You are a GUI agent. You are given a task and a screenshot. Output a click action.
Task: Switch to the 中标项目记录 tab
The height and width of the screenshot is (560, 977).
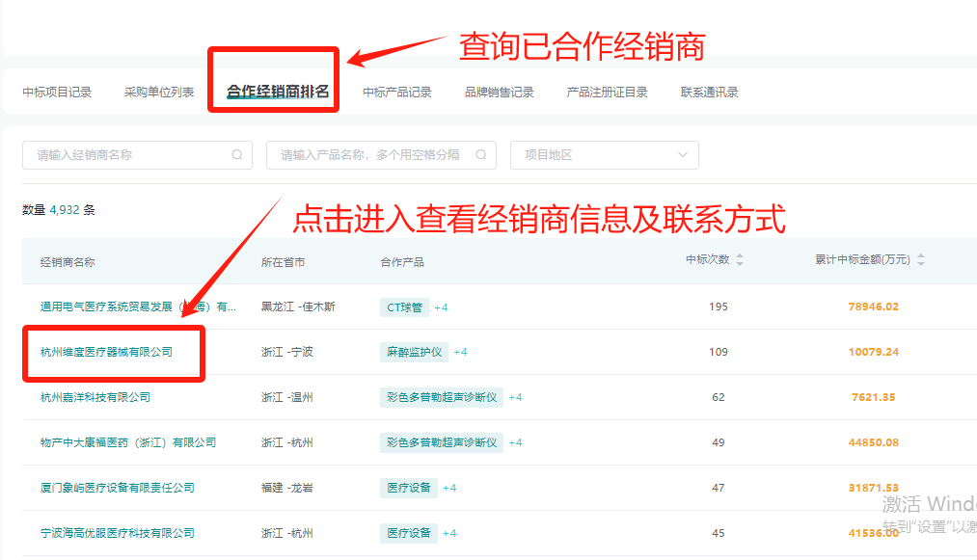pos(57,92)
